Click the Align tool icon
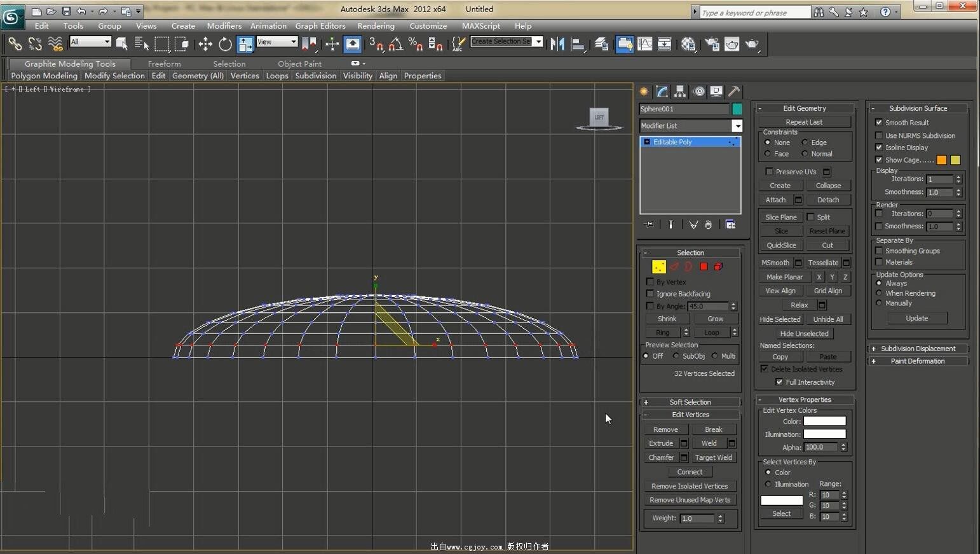This screenshot has width=980, height=554. tap(578, 44)
